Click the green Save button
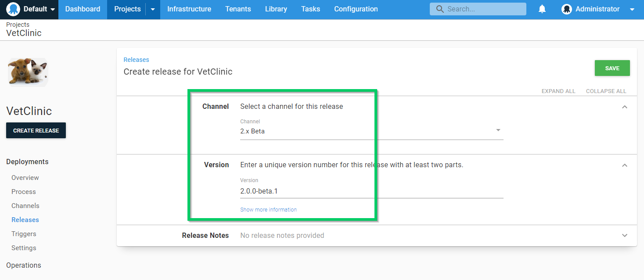The height and width of the screenshot is (280, 644). tap(612, 68)
